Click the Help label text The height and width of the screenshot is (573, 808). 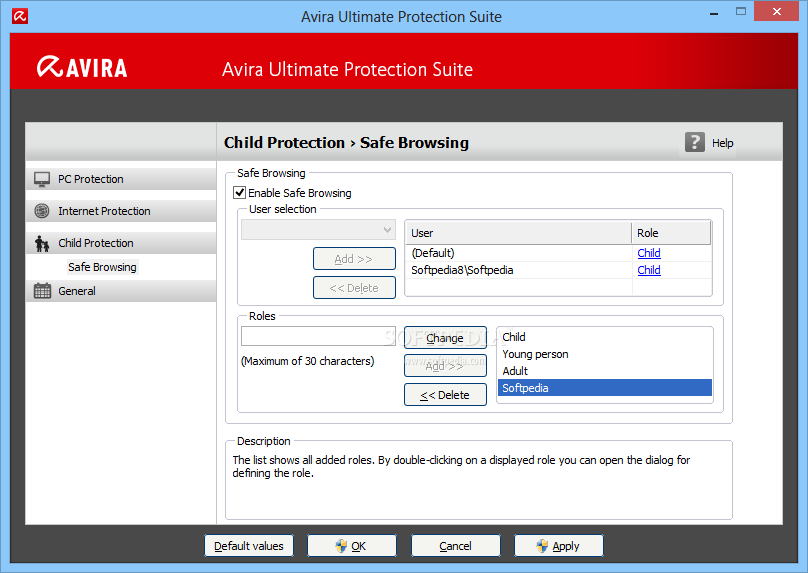[722, 143]
